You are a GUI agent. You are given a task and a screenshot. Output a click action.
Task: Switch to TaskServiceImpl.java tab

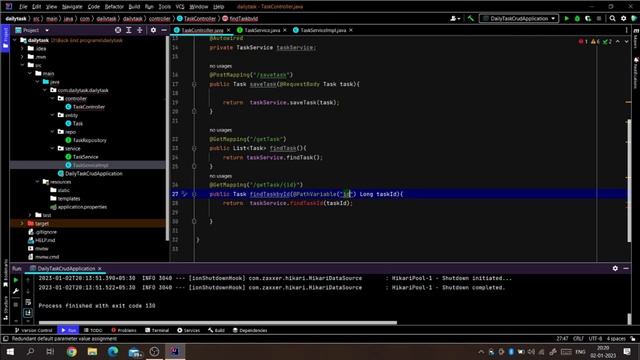tap(323, 30)
